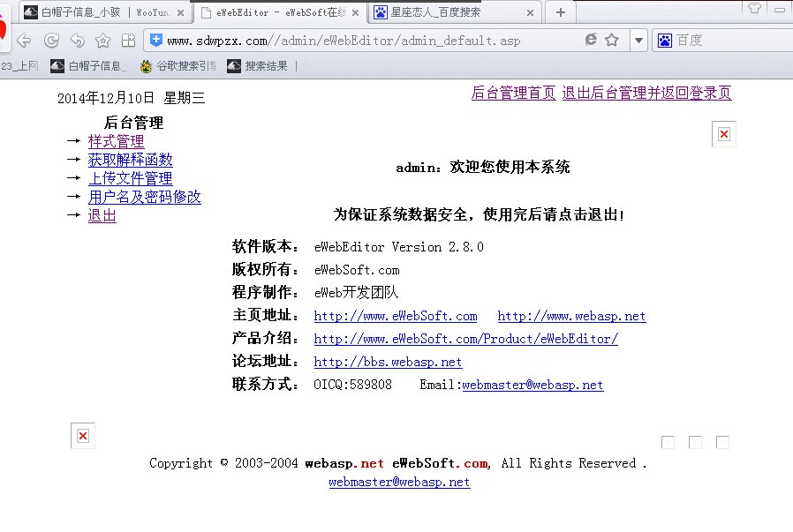This screenshot has height=532, width=793.
Task: Open 白帽子信息 bookmark
Action: 89,66
